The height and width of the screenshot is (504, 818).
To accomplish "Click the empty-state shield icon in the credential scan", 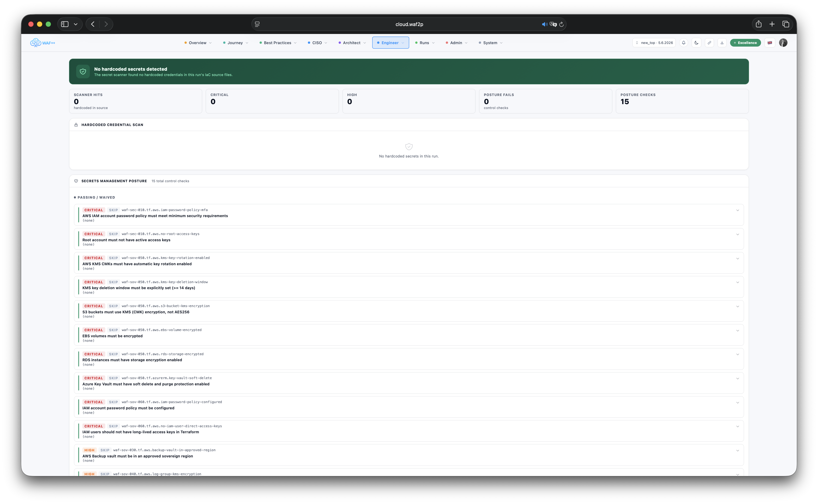I will pyautogui.click(x=409, y=147).
